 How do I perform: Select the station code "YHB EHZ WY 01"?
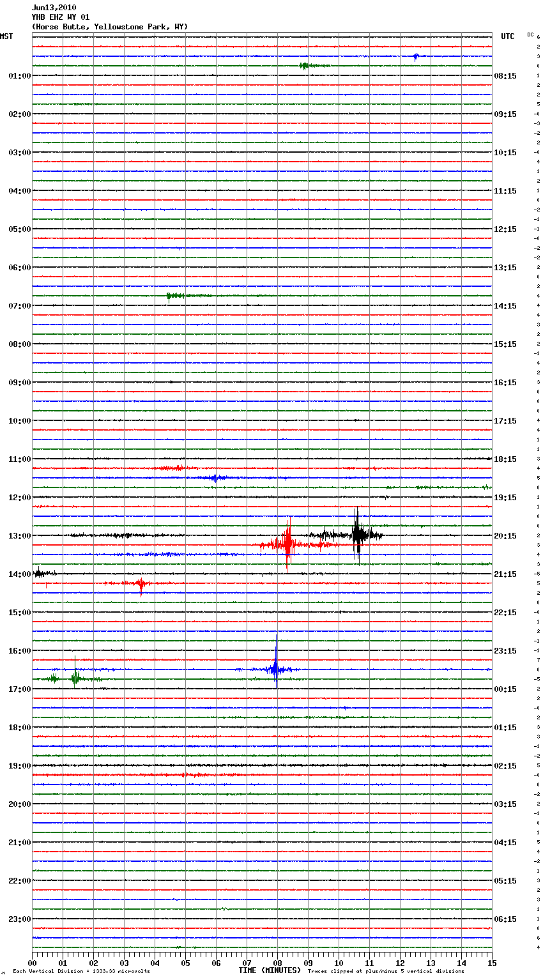coord(61,17)
